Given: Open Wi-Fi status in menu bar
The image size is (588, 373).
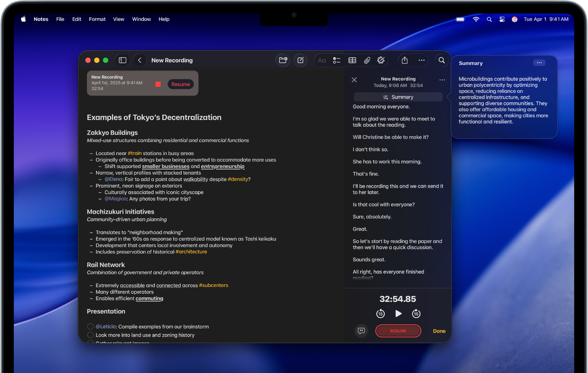Looking at the screenshot, I should tap(476, 19).
